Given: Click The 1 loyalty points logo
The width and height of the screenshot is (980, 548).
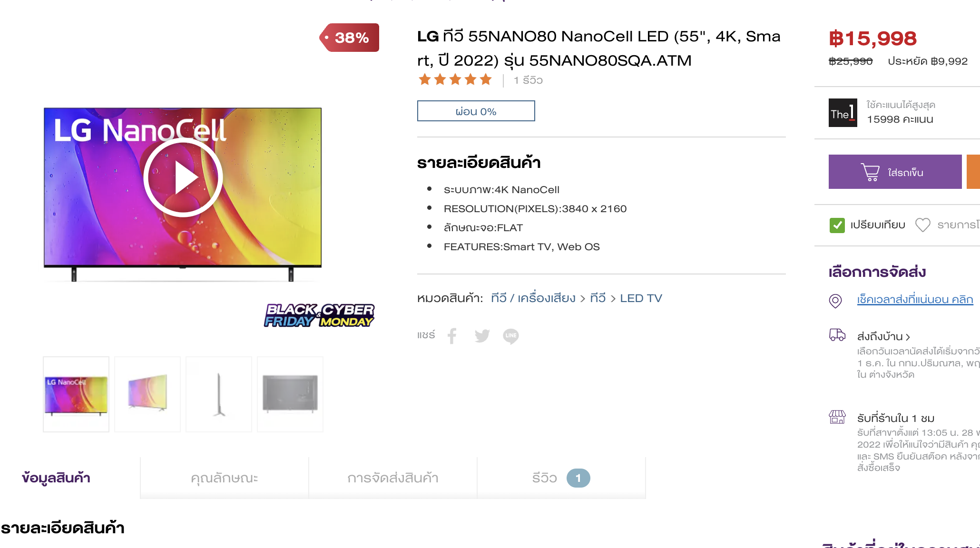Looking at the screenshot, I should coord(843,113).
